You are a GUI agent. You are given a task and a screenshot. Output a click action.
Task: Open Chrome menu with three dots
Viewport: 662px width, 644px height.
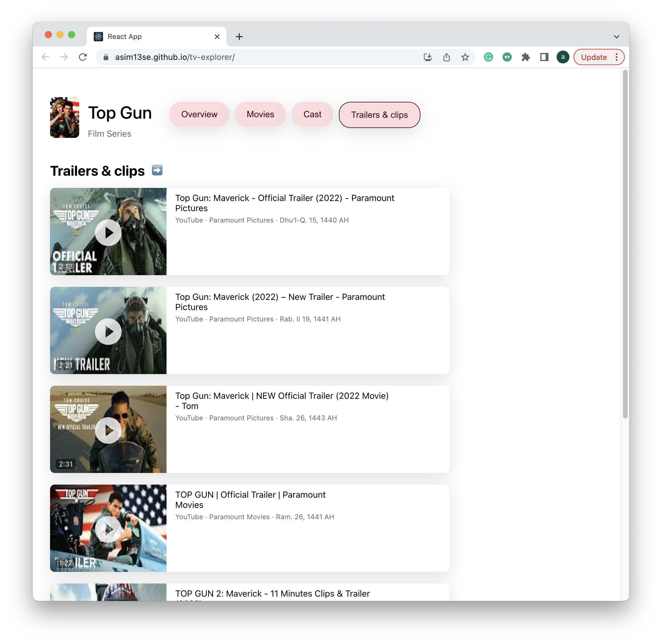pyautogui.click(x=617, y=57)
